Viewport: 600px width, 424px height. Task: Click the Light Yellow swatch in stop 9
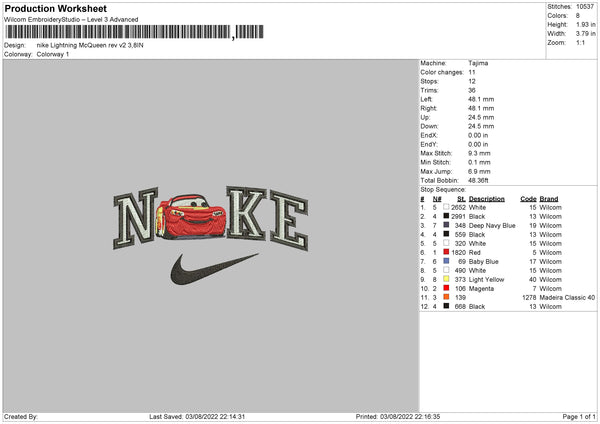[x=446, y=279]
